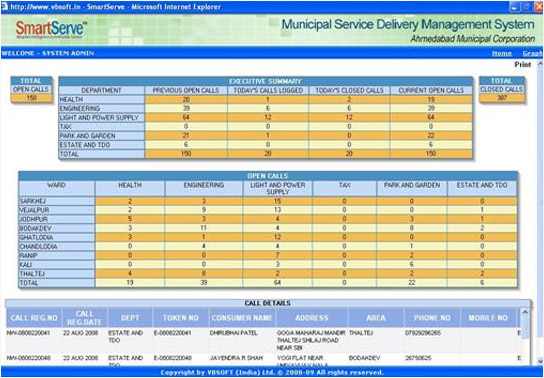Screen dimensions: 544x378
Task: Click consumer name JAYENDRA R SHAH
Action: 236,358
